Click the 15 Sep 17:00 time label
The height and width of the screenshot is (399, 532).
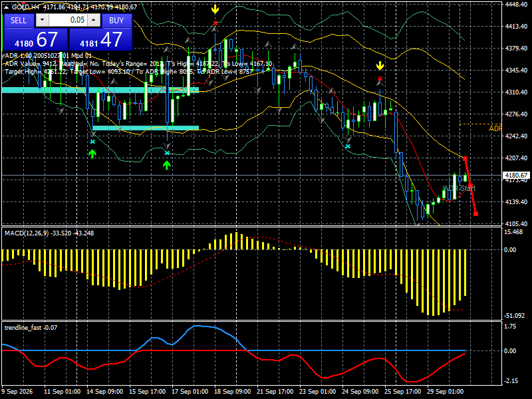(x=147, y=392)
